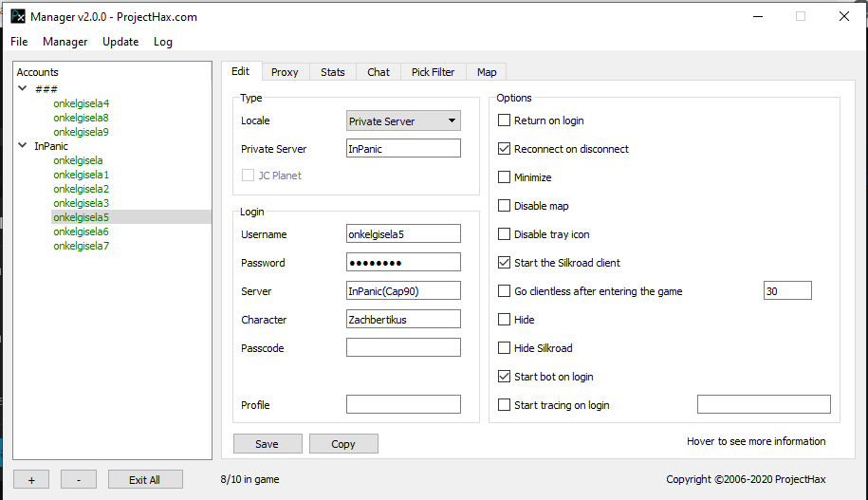Click the ProjectHax app icon in title bar

17,16
